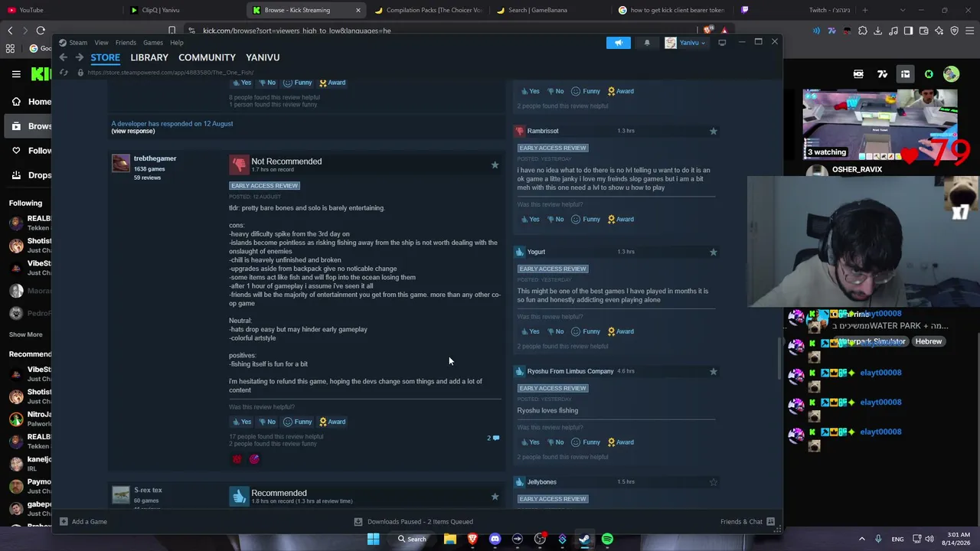The image size is (980, 551).
Task: Click the Steam store URL field
Action: click(x=170, y=73)
